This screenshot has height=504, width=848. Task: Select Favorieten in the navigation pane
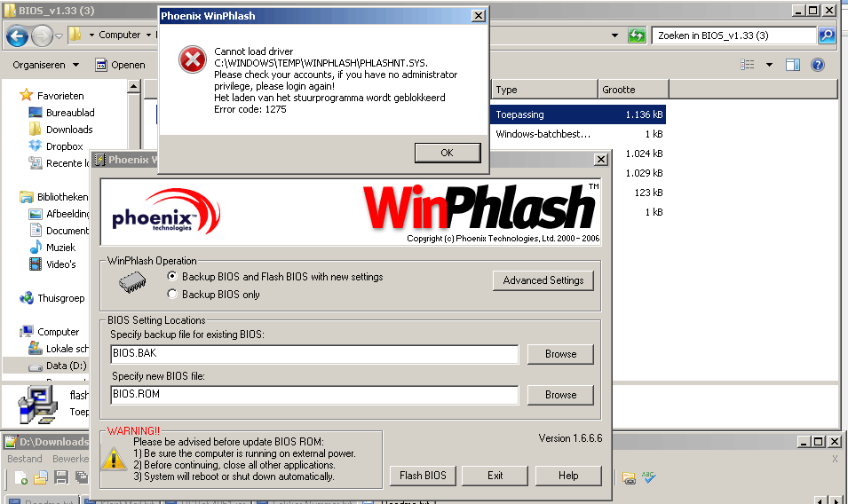pos(60,96)
